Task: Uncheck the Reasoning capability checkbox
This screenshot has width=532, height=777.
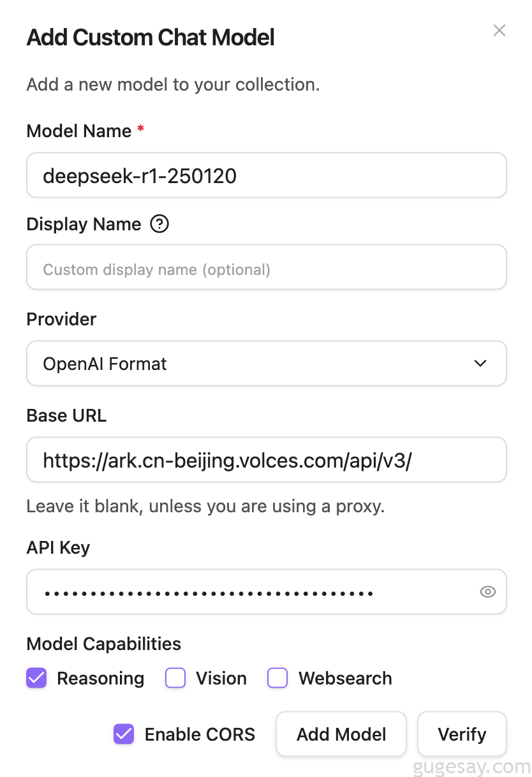Action: click(x=36, y=677)
